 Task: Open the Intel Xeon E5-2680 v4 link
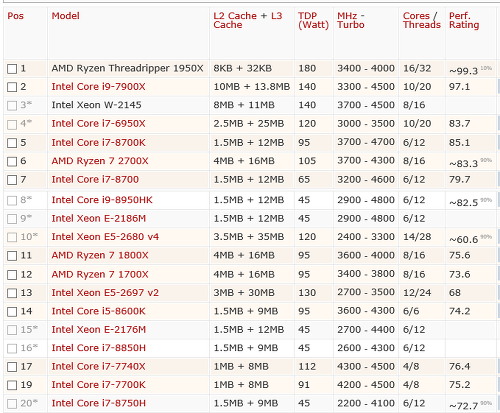(105, 237)
